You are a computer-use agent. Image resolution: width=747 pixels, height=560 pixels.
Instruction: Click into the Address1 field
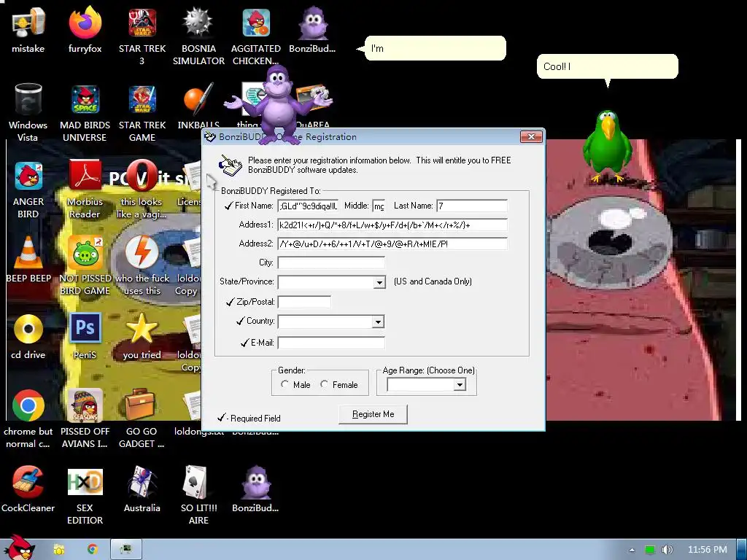pyautogui.click(x=392, y=225)
